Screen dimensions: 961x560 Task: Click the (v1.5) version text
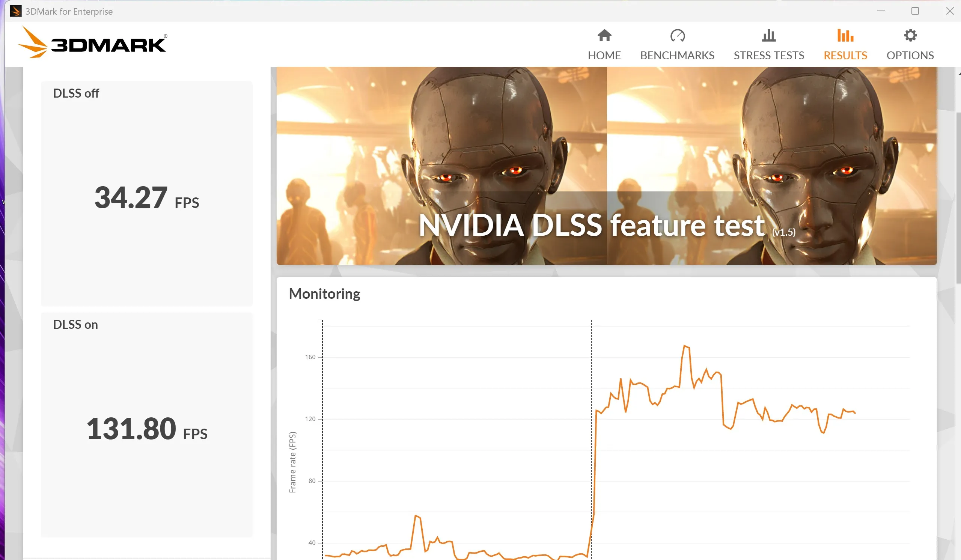click(784, 232)
